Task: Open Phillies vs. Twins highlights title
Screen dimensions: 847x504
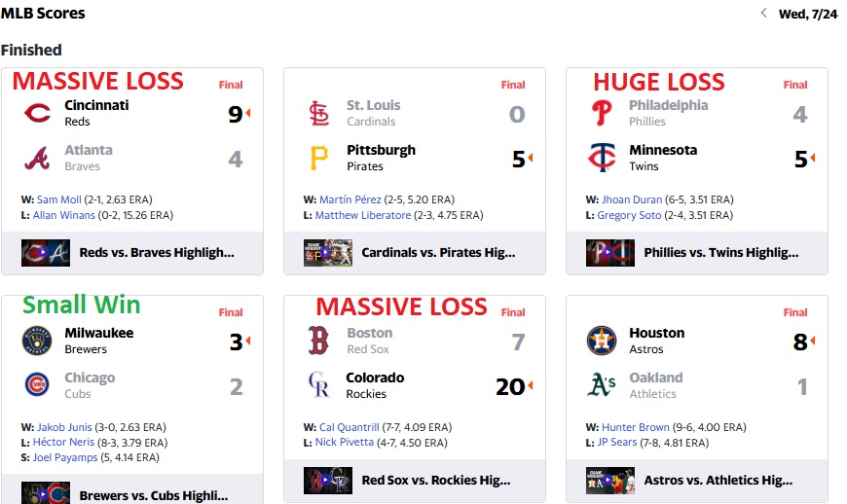Action: click(721, 253)
